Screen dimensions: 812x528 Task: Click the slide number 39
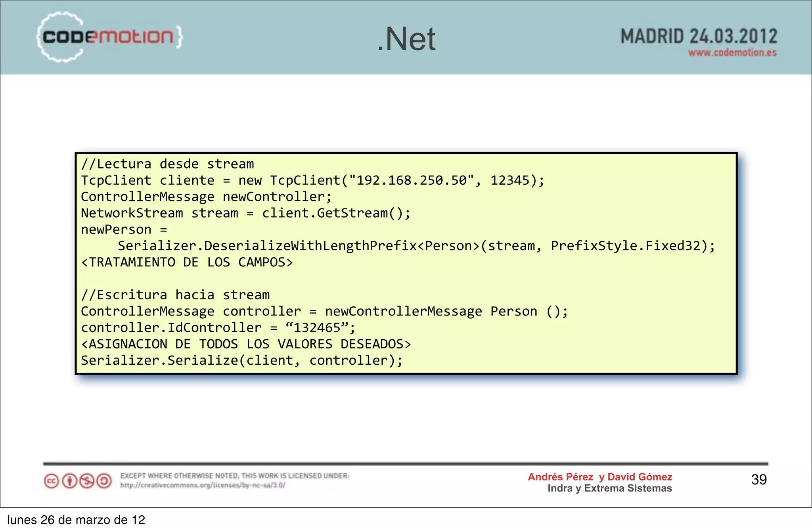[x=759, y=480]
